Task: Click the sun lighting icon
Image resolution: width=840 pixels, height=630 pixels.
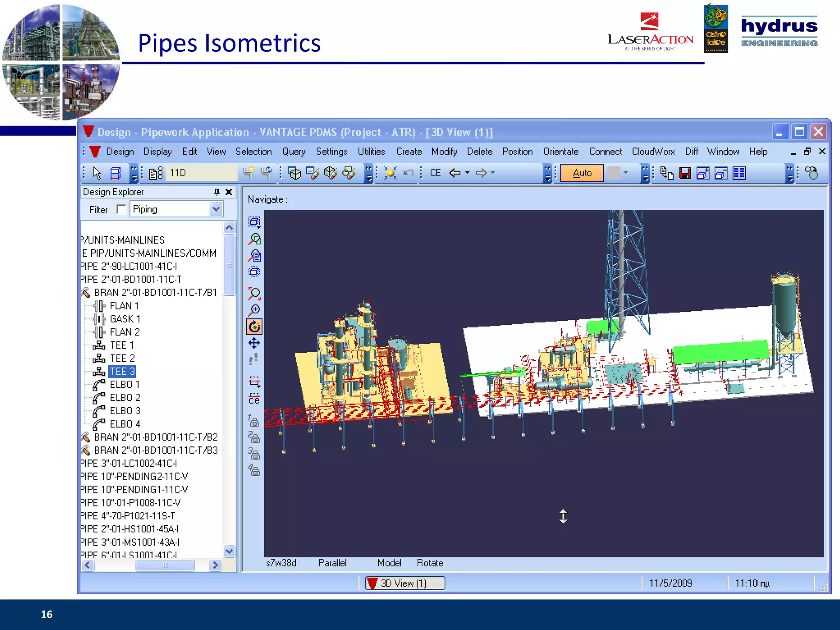Action: (390, 173)
